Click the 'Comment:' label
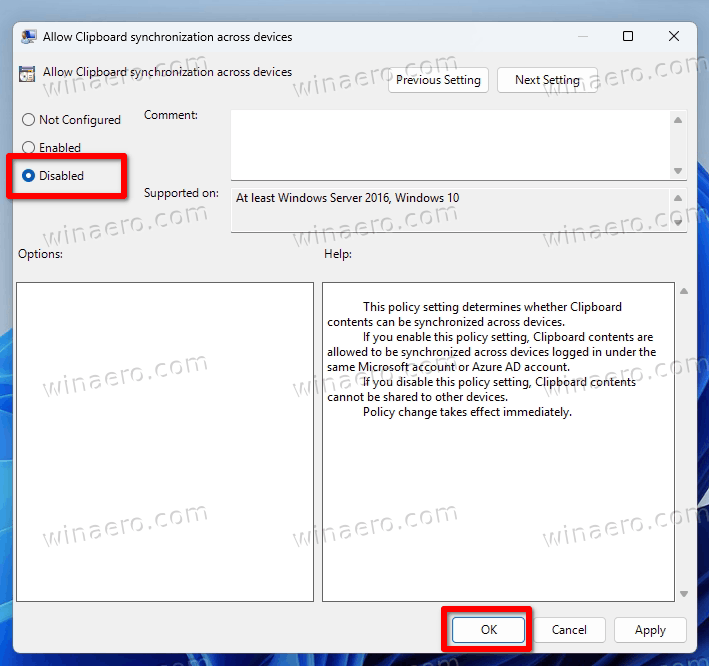The image size is (709, 666). tap(170, 115)
